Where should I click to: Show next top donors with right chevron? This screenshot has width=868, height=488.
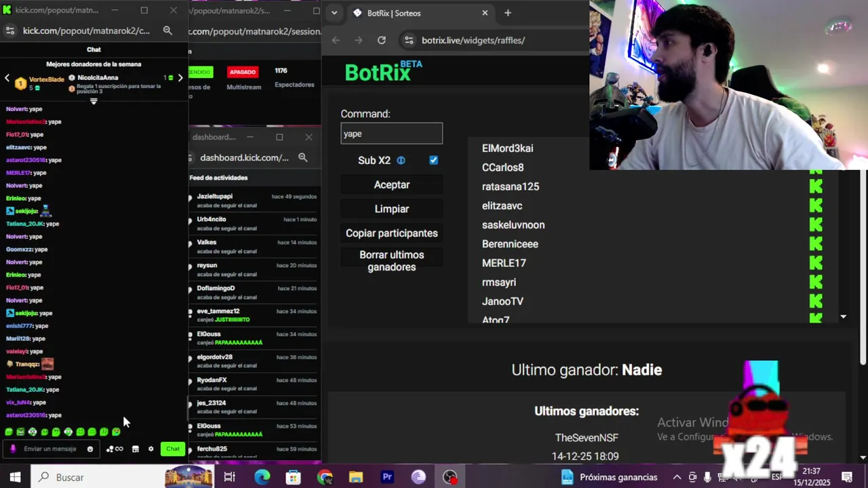pyautogui.click(x=180, y=78)
